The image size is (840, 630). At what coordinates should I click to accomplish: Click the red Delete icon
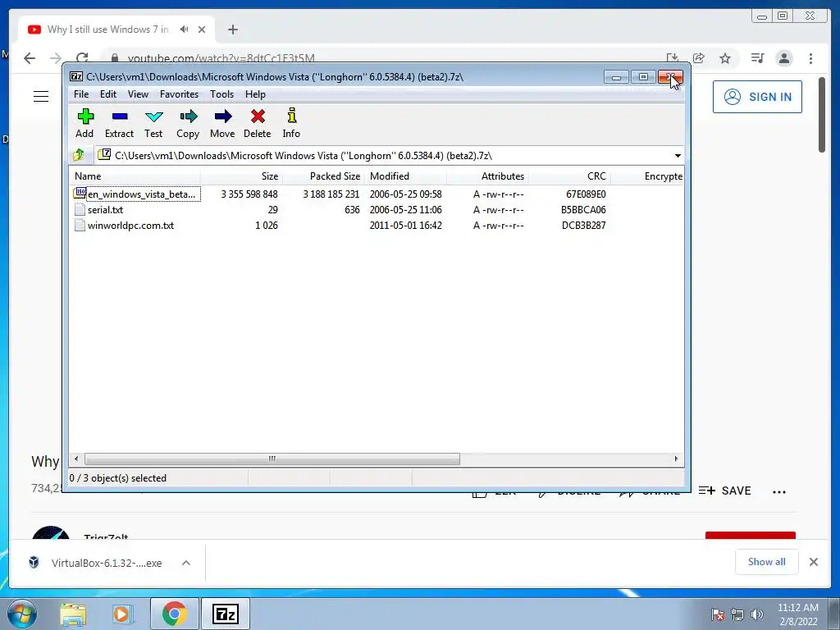pos(257,123)
